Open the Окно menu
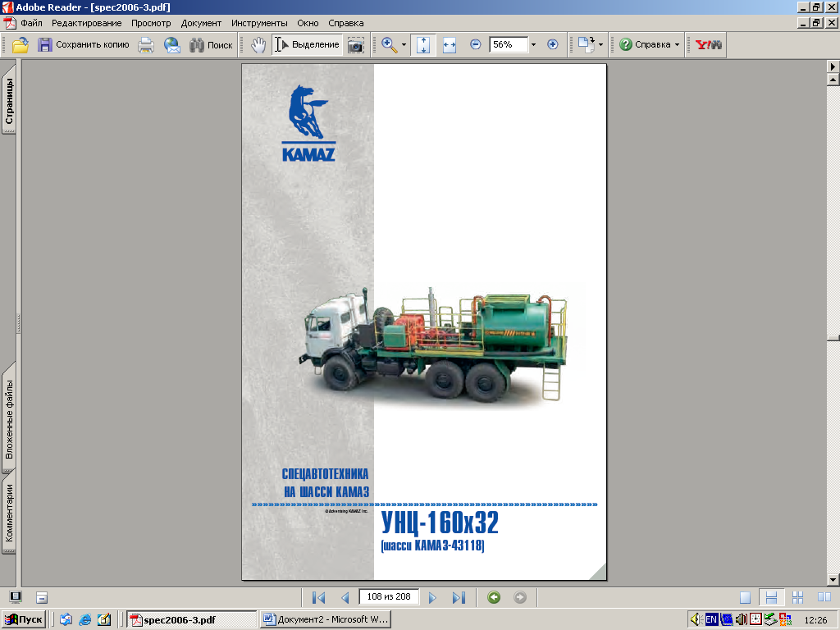This screenshot has height=630, width=840. [x=308, y=23]
